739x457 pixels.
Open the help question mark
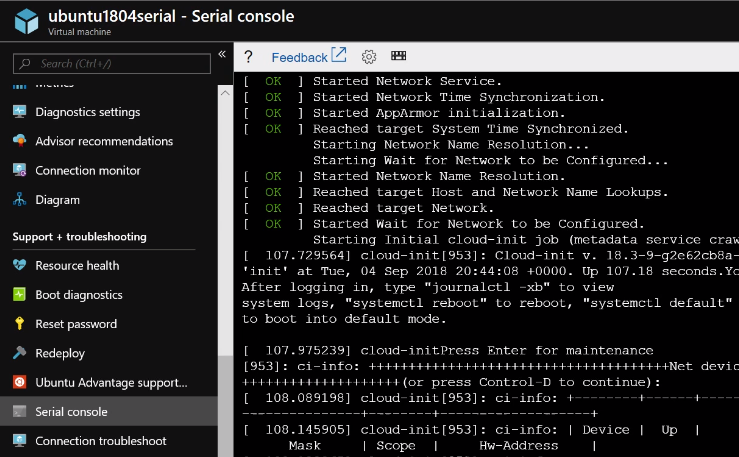pos(248,57)
